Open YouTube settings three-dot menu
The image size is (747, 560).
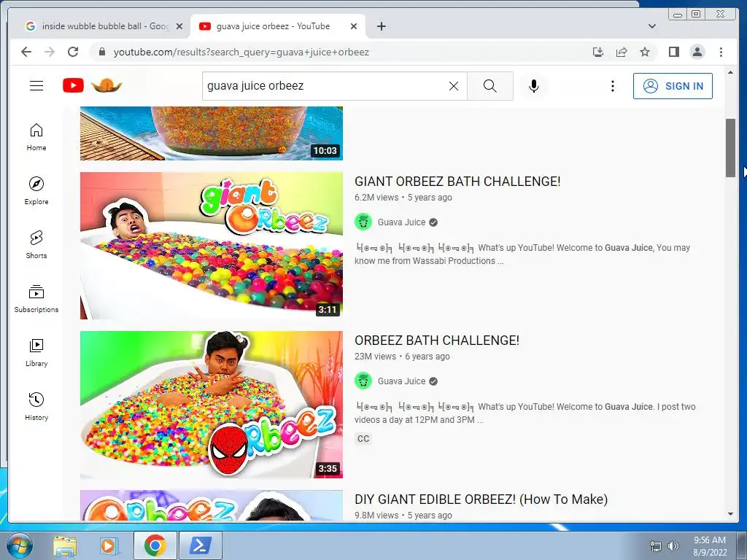pyautogui.click(x=613, y=86)
